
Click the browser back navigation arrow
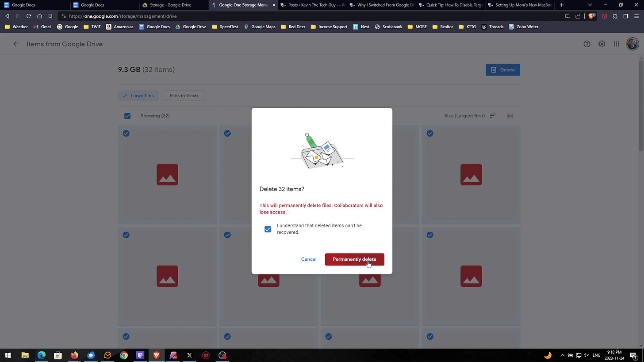coord(7,16)
